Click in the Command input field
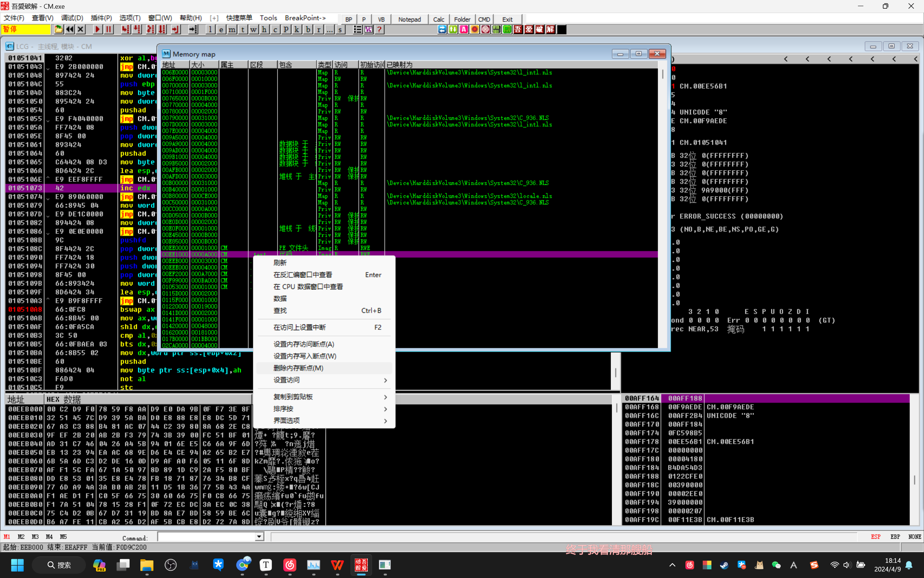This screenshot has height=578, width=924. pyautogui.click(x=206, y=537)
